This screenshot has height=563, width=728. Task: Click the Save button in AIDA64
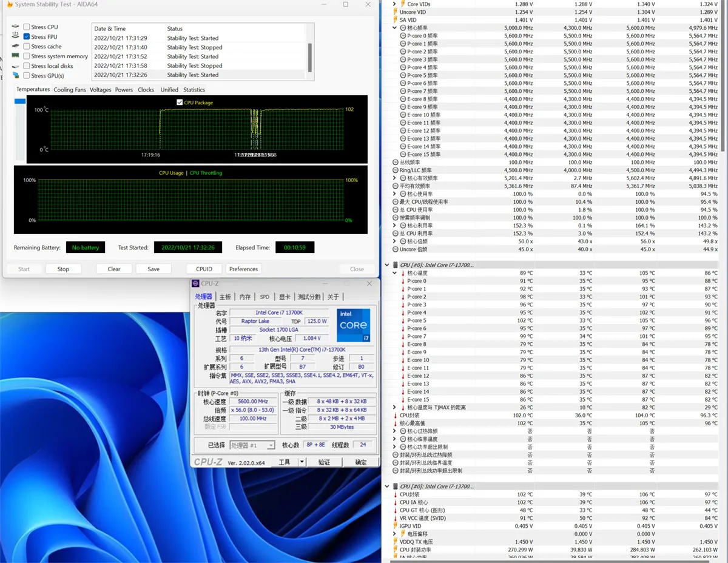pyautogui.click(x=153, y=269)
